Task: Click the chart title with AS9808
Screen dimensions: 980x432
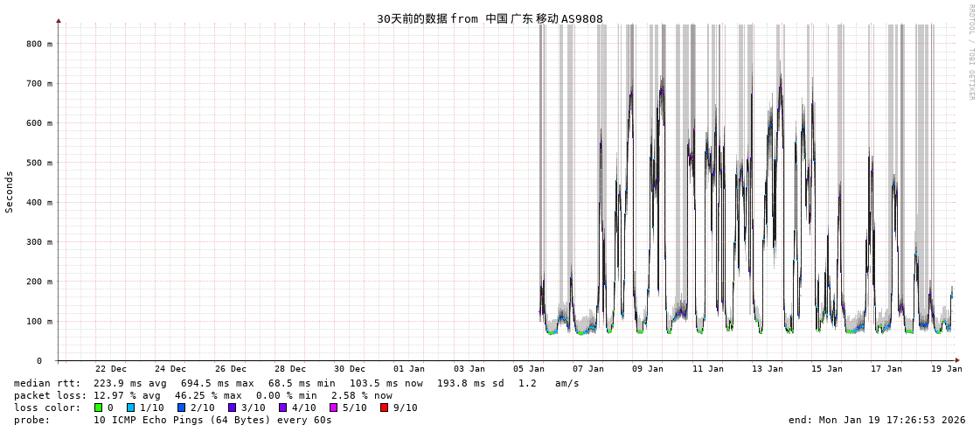Action: [490, 18]
